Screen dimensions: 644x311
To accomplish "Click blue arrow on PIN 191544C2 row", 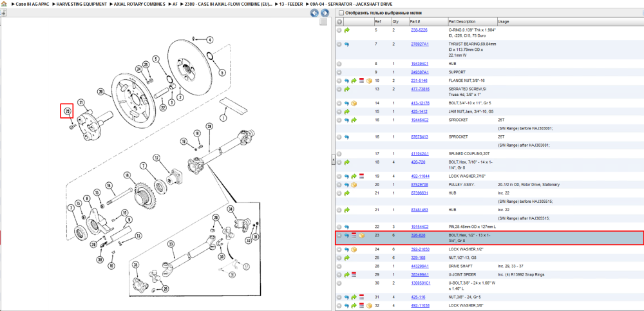I will (x=346, y=227).
